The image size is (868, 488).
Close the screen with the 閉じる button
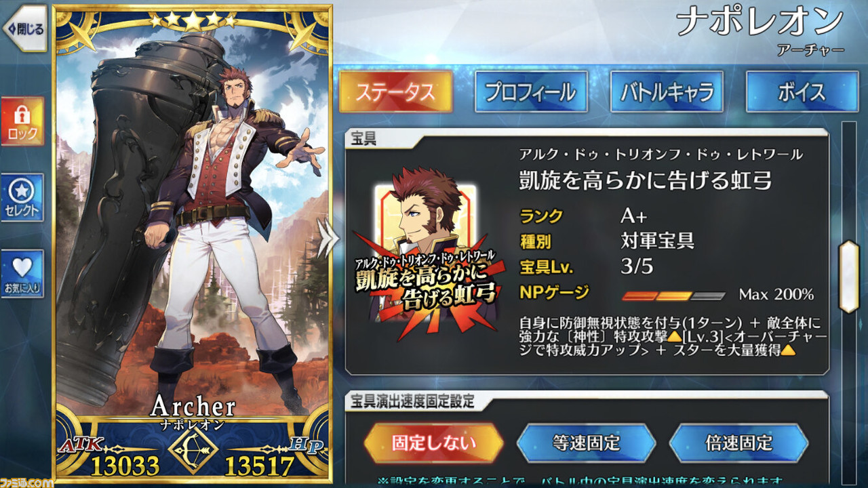tap(24, 28)
